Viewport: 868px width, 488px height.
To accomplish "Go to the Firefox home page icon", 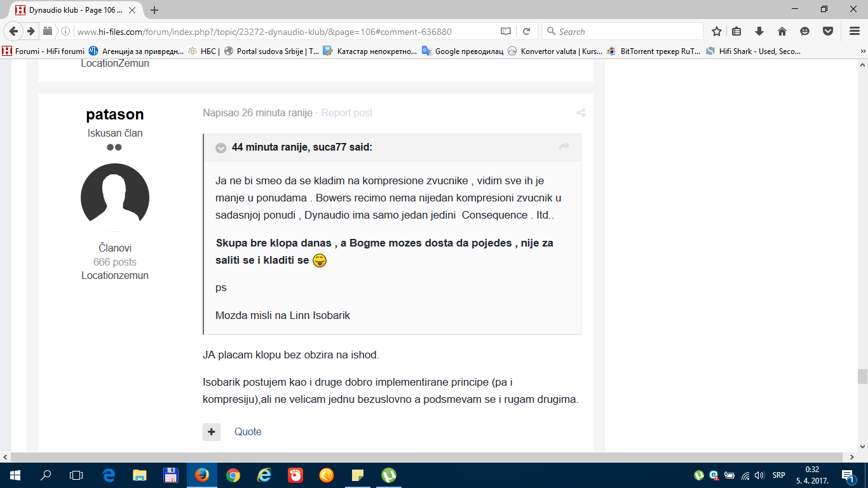I will click(x=782, y=31).
